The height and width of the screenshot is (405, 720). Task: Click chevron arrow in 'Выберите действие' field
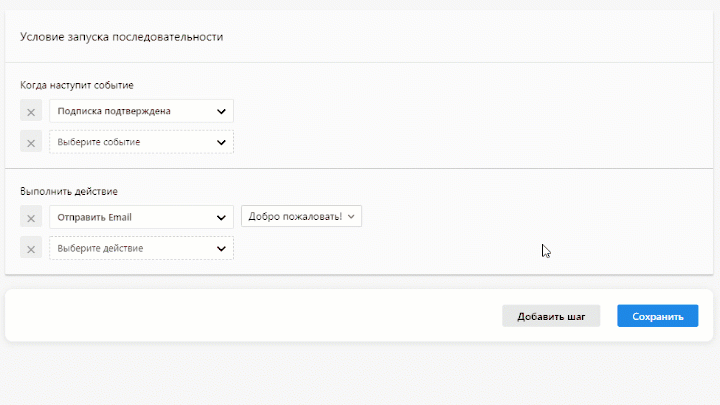(221, 248)
